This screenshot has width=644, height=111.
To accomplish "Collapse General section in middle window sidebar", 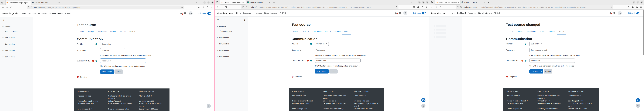I will coord(218,26).
